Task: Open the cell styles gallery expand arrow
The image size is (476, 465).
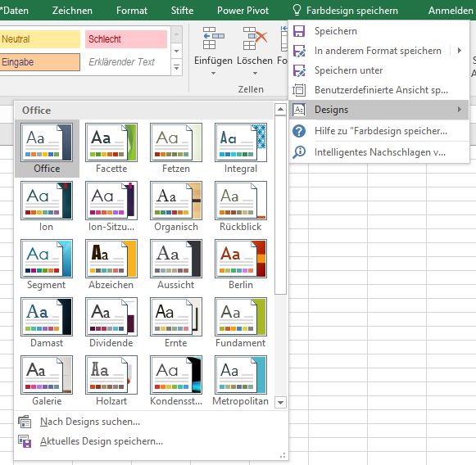Action: (177, 67)
